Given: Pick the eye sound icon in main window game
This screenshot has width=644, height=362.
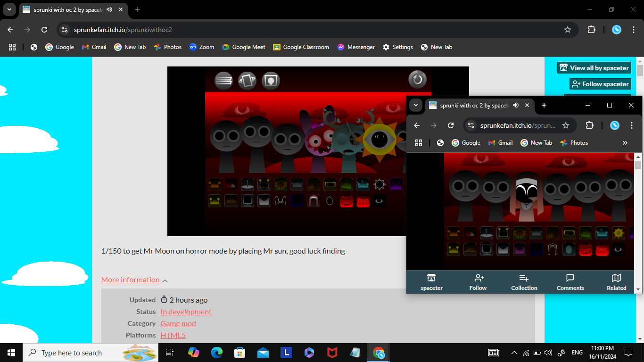Looking at the screenshot, I should pos(380,201).
